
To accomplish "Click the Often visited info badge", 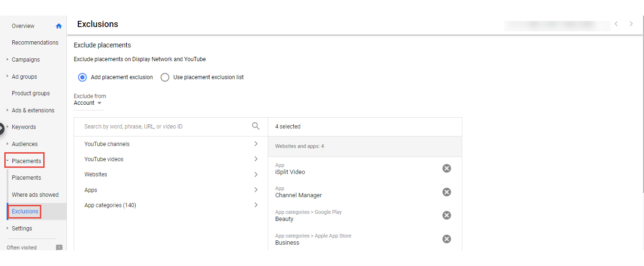I will 59,248.
